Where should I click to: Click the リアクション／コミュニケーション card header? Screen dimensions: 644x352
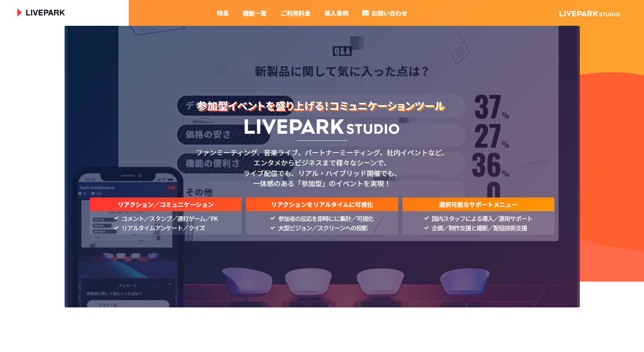(x=166, y=205)
